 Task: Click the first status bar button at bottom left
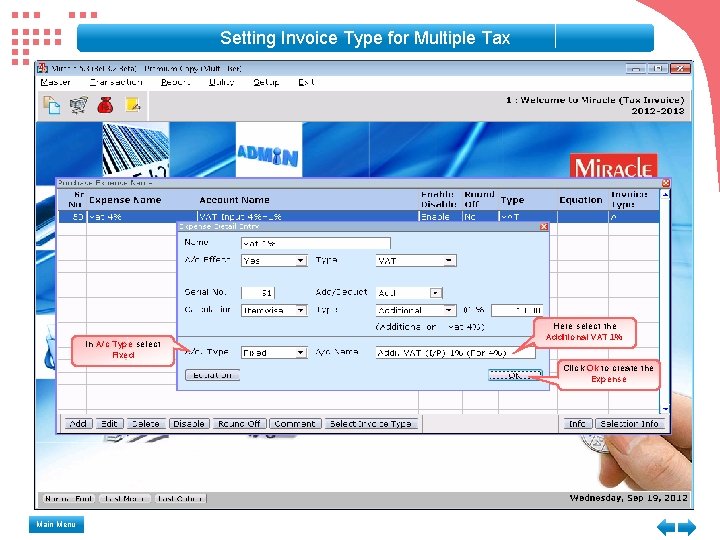coord(69,498)
